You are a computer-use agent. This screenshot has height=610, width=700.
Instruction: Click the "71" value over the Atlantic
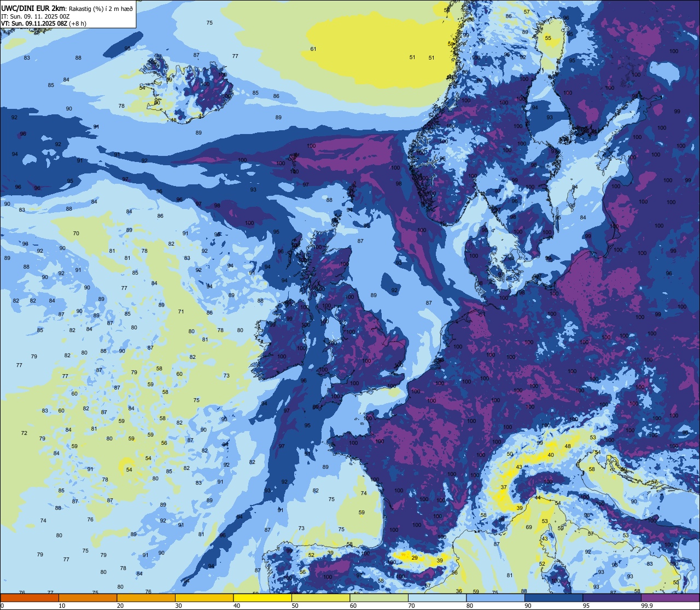click(181, 312)
